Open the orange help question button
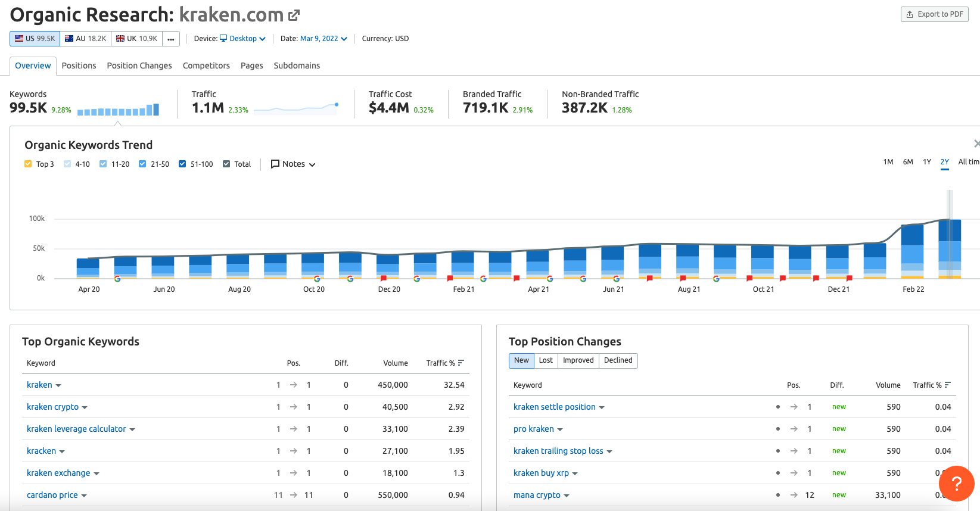 pos(956,484)
